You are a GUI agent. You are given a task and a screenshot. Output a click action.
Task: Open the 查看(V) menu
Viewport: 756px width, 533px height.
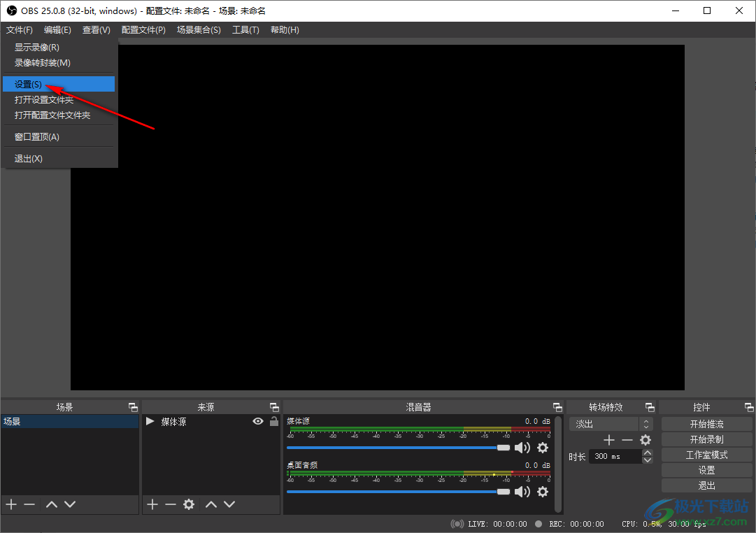(97, 30)
